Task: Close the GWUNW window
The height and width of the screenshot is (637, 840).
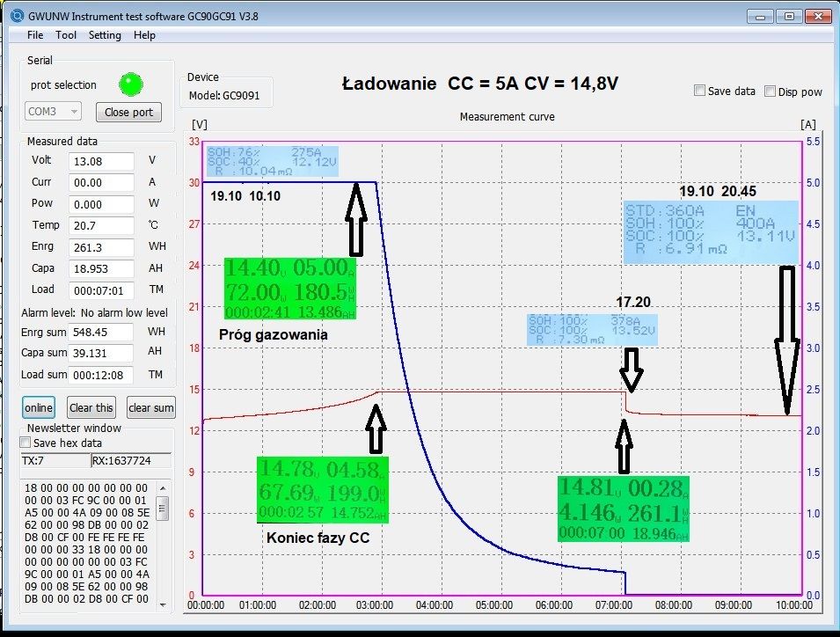Action: 818,16
